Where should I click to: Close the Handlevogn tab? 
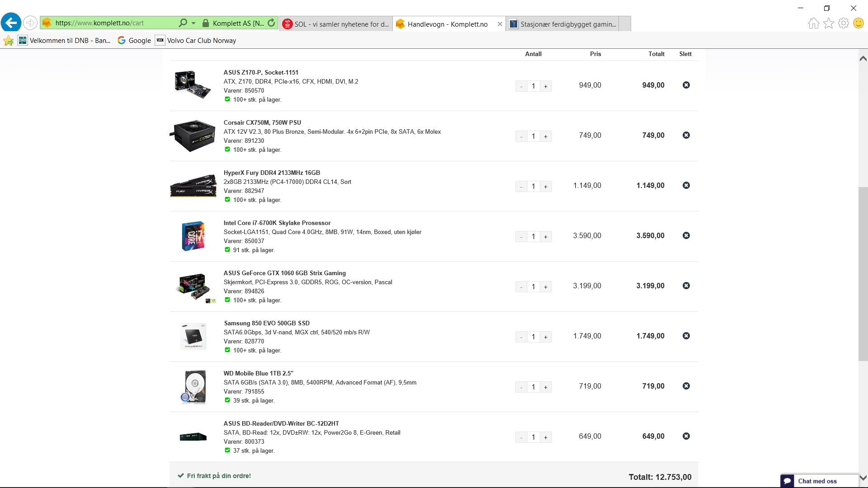pos(500,24)
